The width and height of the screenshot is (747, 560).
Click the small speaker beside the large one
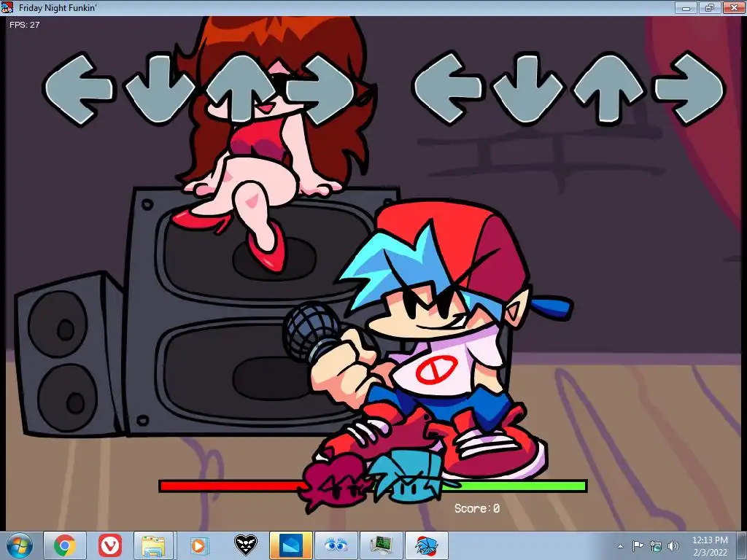[x=69, y=355]
